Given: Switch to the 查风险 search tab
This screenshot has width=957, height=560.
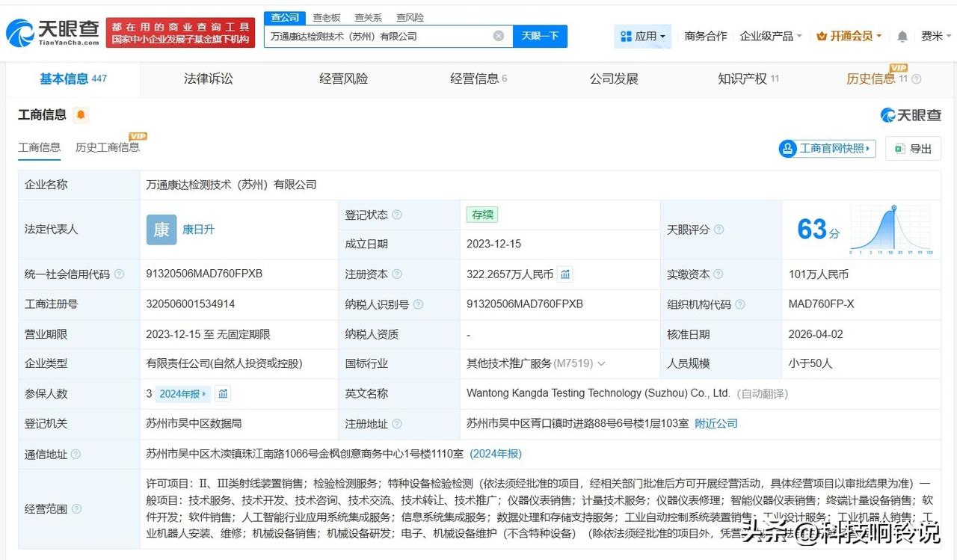Looking at the screenshot, I should [410, 17].
